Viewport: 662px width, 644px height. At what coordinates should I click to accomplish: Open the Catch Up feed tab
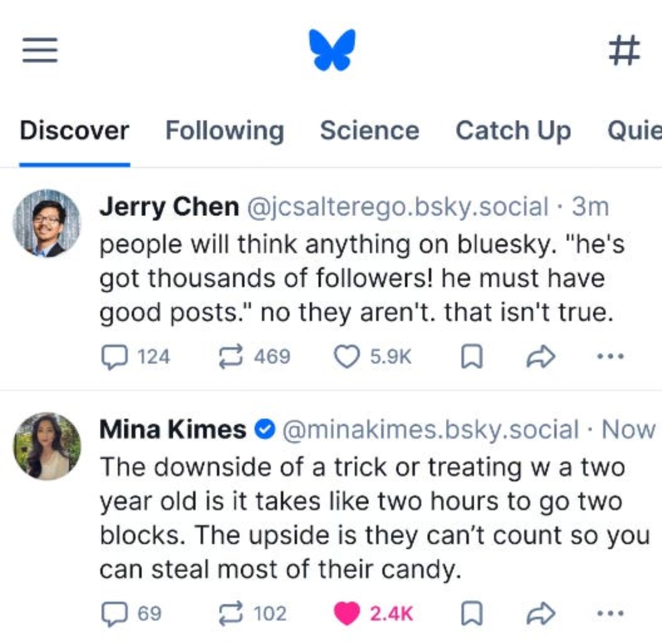tap(513, 131)
